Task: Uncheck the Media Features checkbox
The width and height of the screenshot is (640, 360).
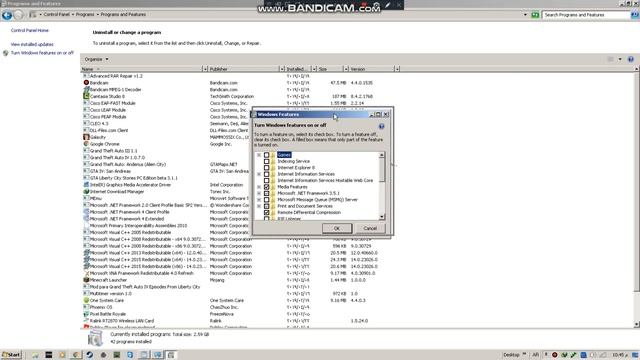Action: pyautogui.click(x=267, y=187)
